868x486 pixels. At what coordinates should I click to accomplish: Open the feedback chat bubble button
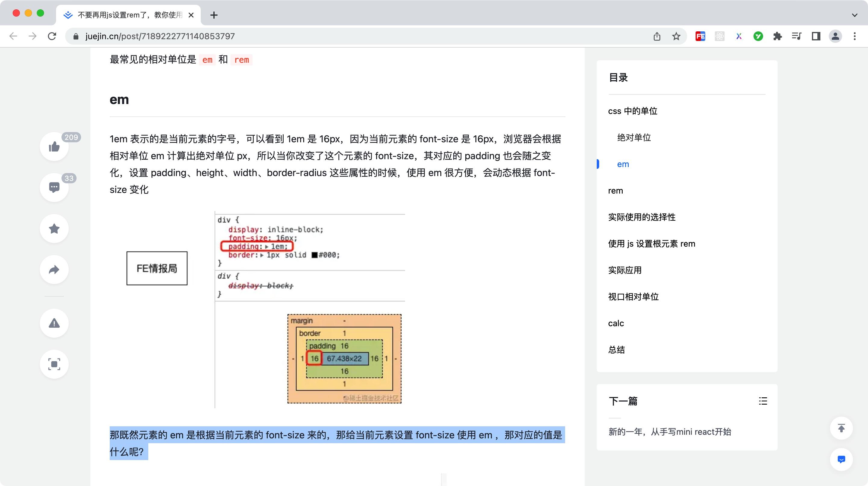click(x=841, y=459)
